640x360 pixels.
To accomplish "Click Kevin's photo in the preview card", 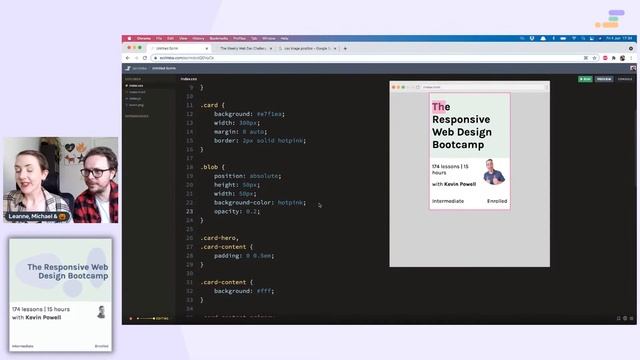I will [x=494, y=172].
